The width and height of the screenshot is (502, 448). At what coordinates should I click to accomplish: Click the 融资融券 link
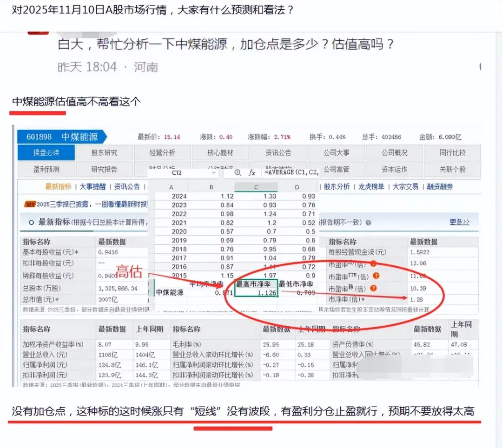click(440, 186)
